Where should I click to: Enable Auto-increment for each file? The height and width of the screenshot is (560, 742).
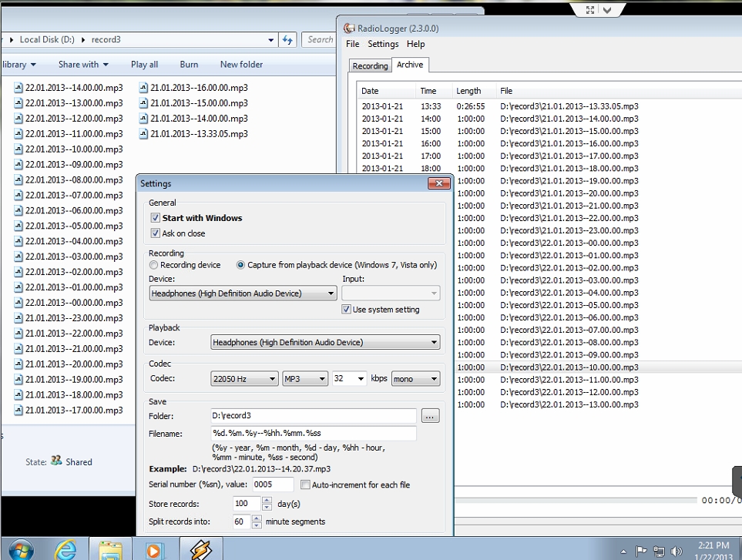(x=306, y=485)
